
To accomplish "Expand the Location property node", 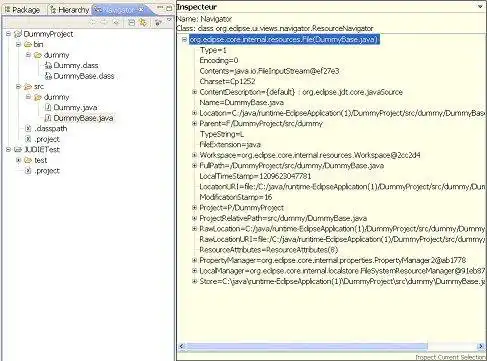I will point(194,113).
